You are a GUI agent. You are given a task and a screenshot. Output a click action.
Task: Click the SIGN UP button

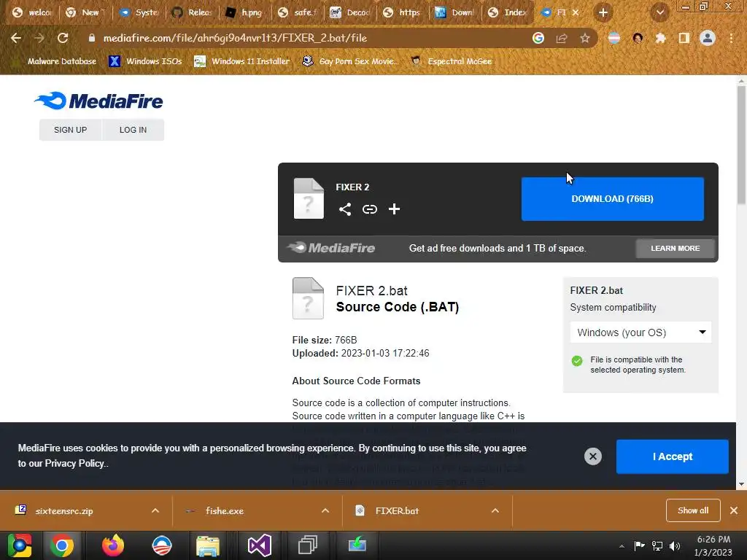71,130
